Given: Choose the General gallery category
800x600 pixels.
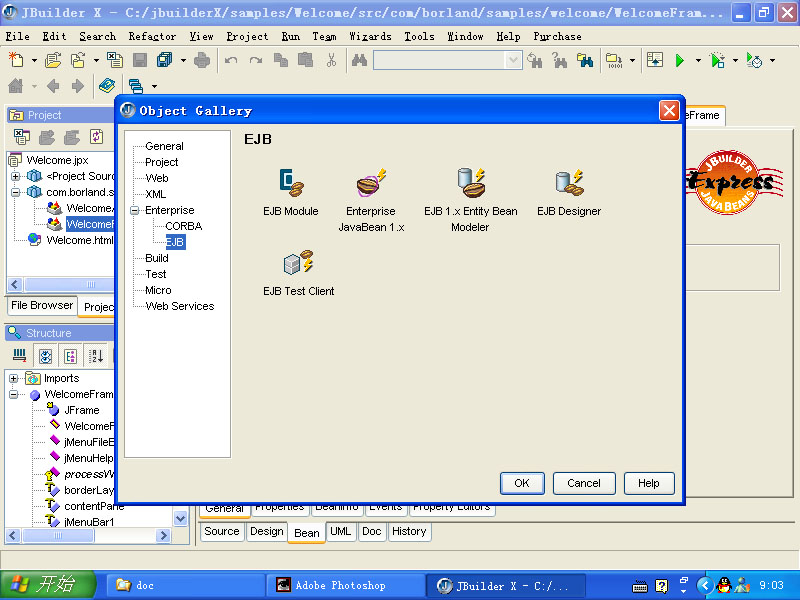Looking at the screenshot, I should (164, 146).
